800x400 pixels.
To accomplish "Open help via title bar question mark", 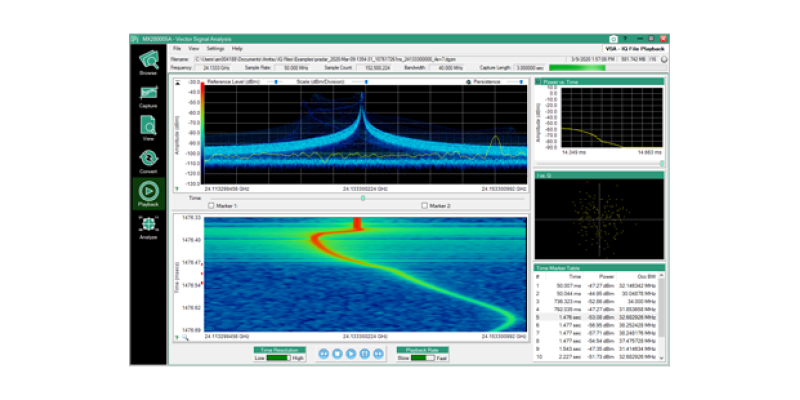I will [x=625, y=39].
